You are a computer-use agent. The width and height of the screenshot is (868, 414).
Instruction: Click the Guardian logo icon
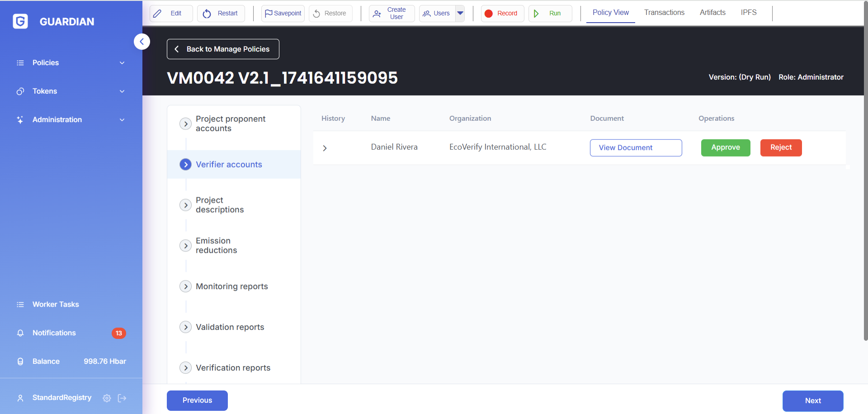coord(20,21)
